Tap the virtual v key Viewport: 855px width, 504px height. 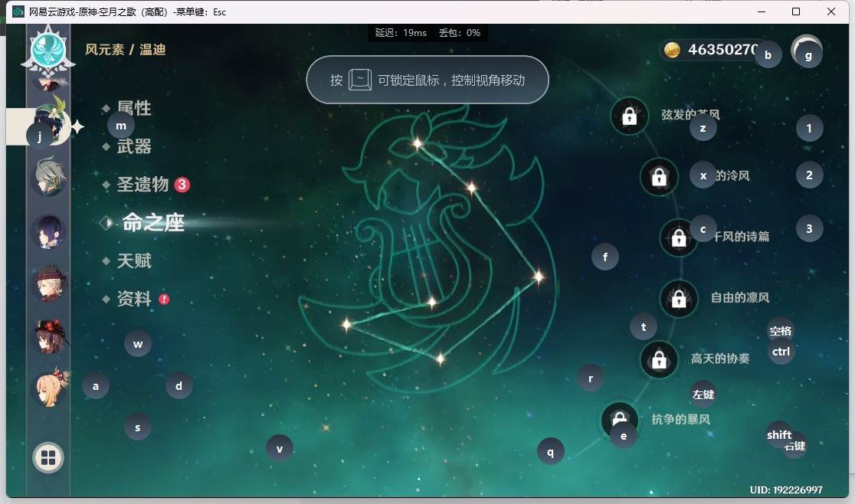pyautogui.click(x=279, y=449)
